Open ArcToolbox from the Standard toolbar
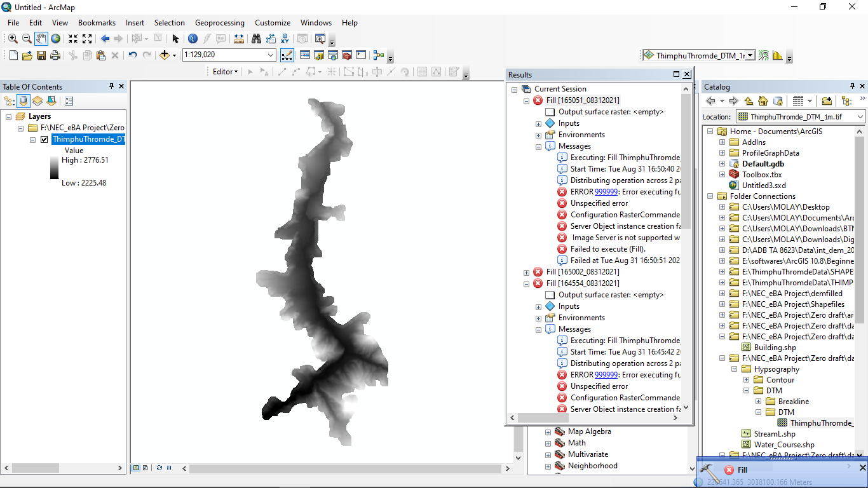Screen dimensions: 868x488 [346, 55]
